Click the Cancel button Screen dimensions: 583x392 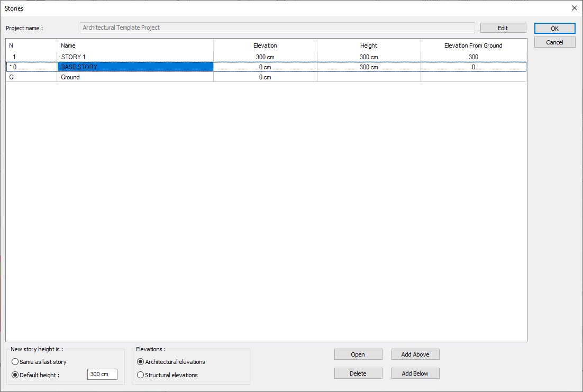point(555,42)
